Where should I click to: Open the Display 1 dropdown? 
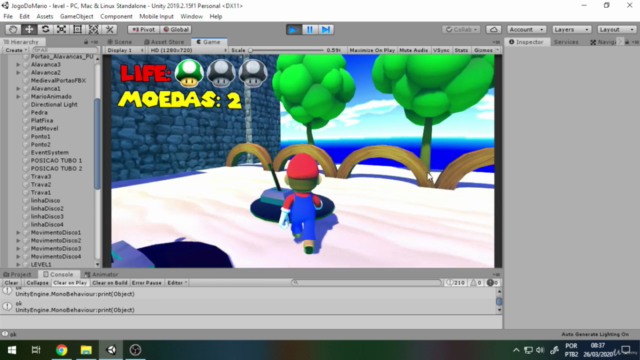click(x=124, y=50)
